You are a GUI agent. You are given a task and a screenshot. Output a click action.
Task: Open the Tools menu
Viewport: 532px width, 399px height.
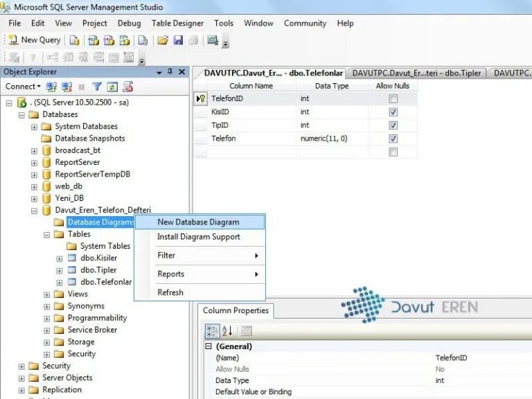click(x=224, y=24)
